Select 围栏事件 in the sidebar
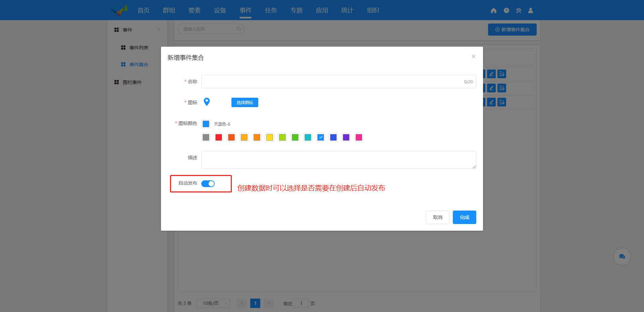This screenshot has height=312, width=644. tap(132, 82)
